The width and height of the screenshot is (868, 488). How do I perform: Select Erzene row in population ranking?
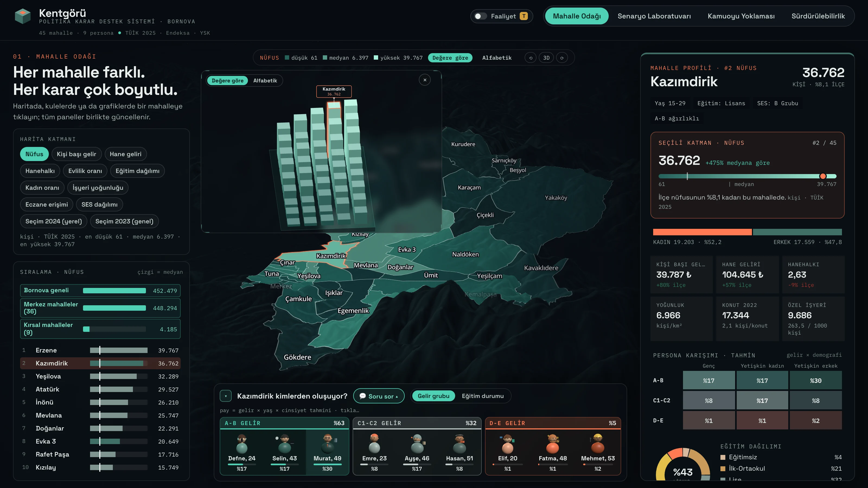click(100, 350)
